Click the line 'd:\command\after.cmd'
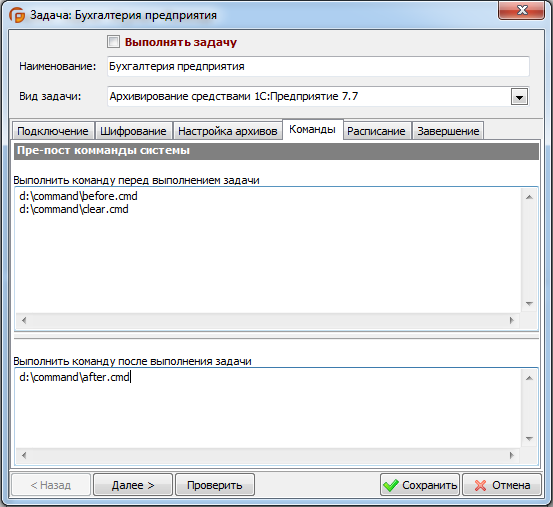This screenshot has height=507, width=553. tap(74, 377)
